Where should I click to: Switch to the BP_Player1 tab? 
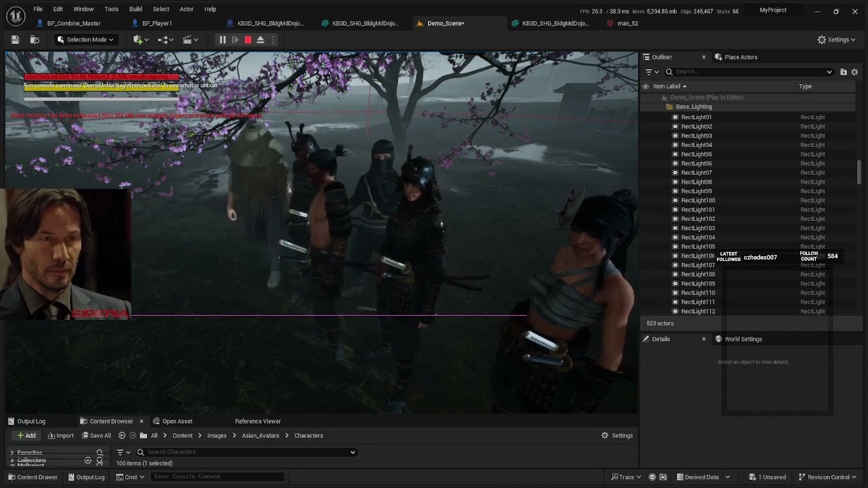click(x=157, y=23)
